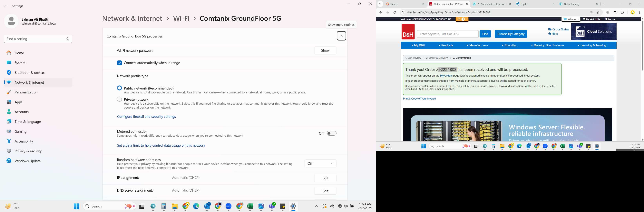Screen dimensions: 644x212
Task: Show hidden system tray icons
Action: 317,206
